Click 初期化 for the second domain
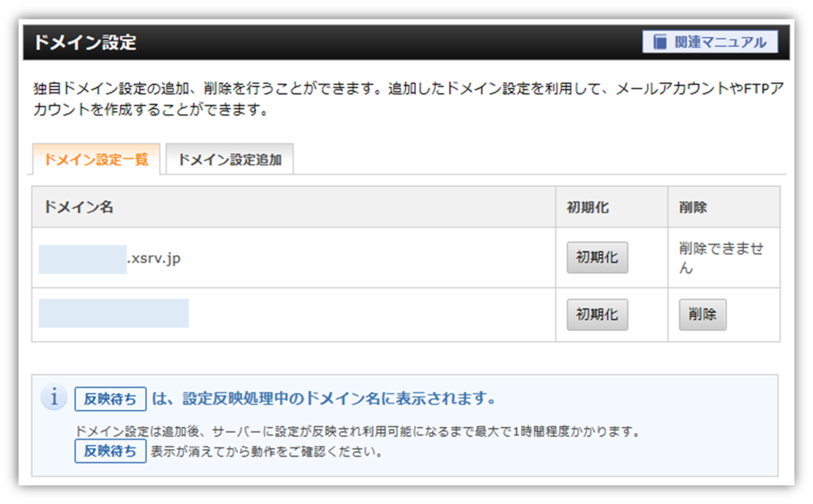813x504 pixels. tap(597, 314)
